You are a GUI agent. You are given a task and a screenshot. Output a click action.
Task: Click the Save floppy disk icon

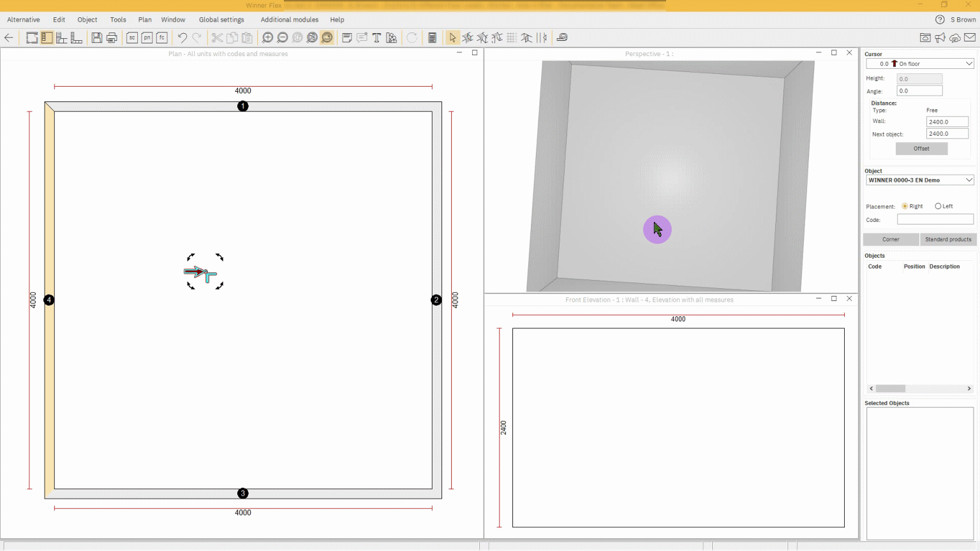point(96,38)
